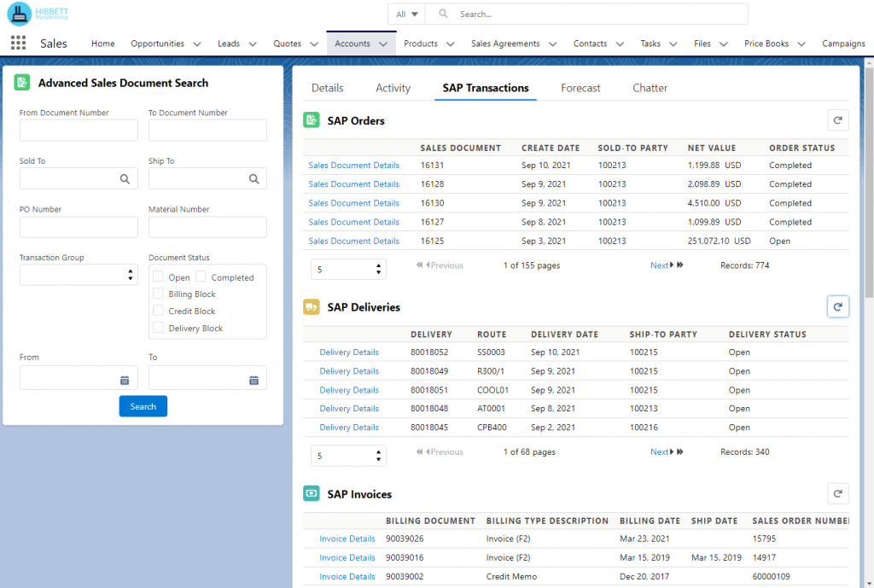
Task: Open the App Launcher grid icon
Action: click(x=18, y=43)
